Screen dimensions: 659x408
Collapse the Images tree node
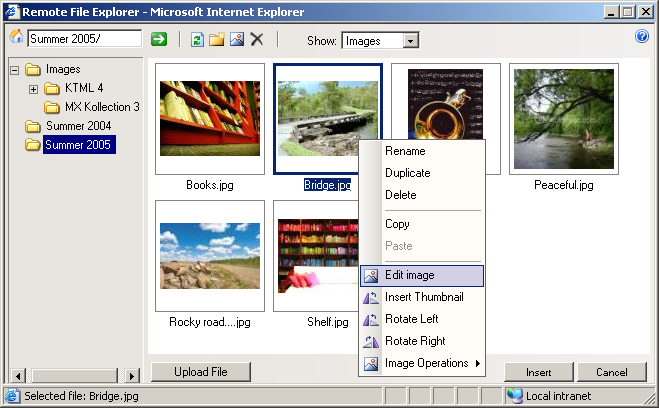[x=15, y=70]
